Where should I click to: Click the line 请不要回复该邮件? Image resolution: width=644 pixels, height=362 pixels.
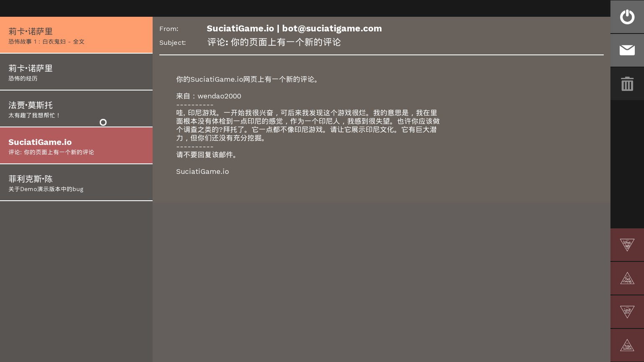(x=208, y=155)
